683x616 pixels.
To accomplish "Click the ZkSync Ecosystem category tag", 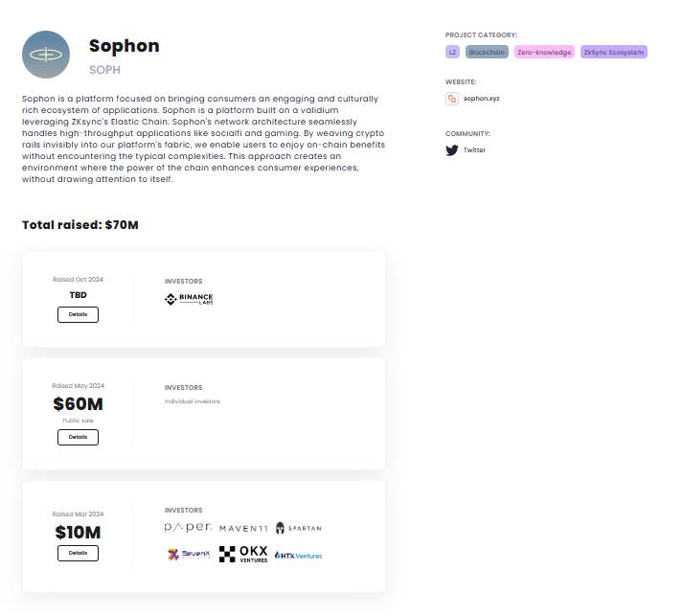I will point(614,52).
